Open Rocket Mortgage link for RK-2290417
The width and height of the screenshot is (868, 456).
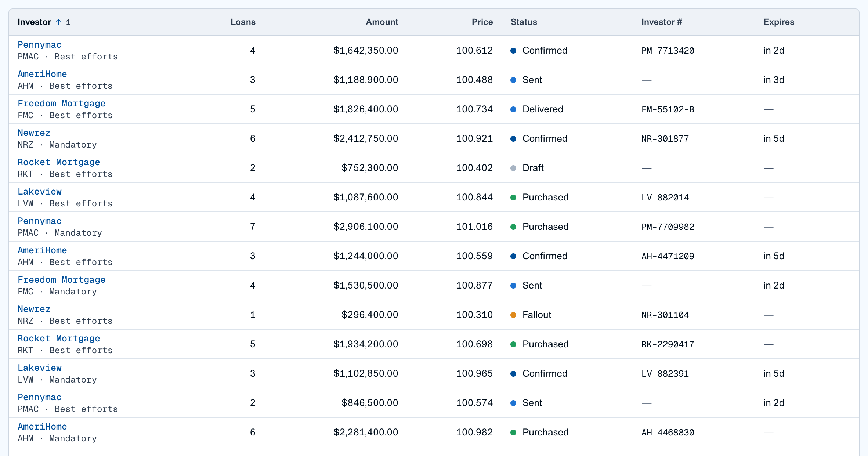59,339
